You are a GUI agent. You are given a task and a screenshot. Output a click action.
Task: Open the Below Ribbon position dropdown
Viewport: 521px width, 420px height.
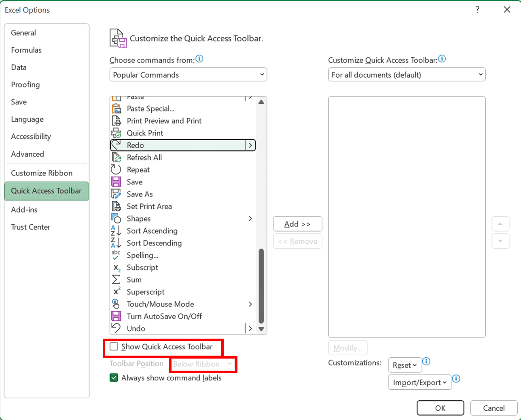(203, 364)
